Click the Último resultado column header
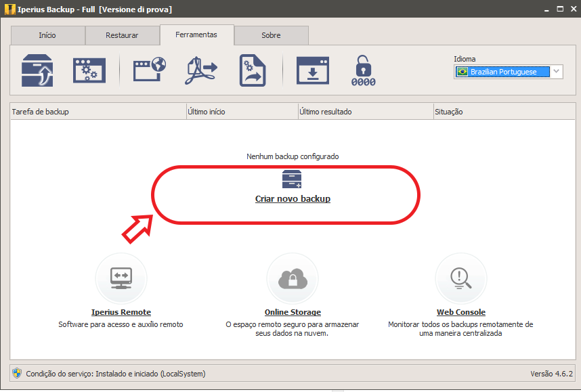Image resolution: width=581 pixels, height=392 pixels. click(x=366, y=112)
